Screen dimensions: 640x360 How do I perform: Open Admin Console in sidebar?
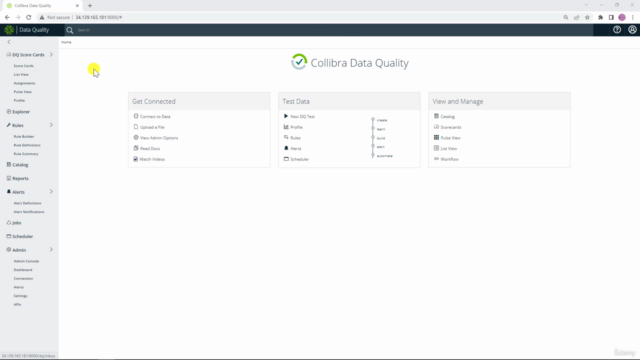coord(27,261)
